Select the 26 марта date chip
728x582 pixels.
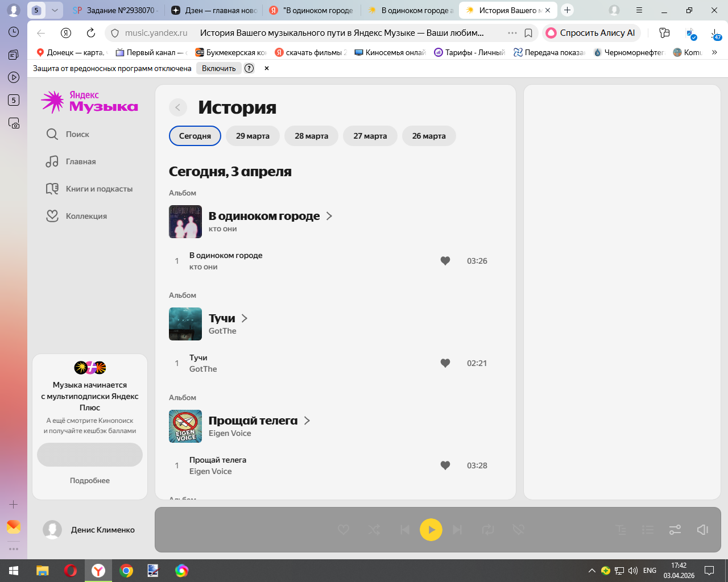tap(429, 136)
